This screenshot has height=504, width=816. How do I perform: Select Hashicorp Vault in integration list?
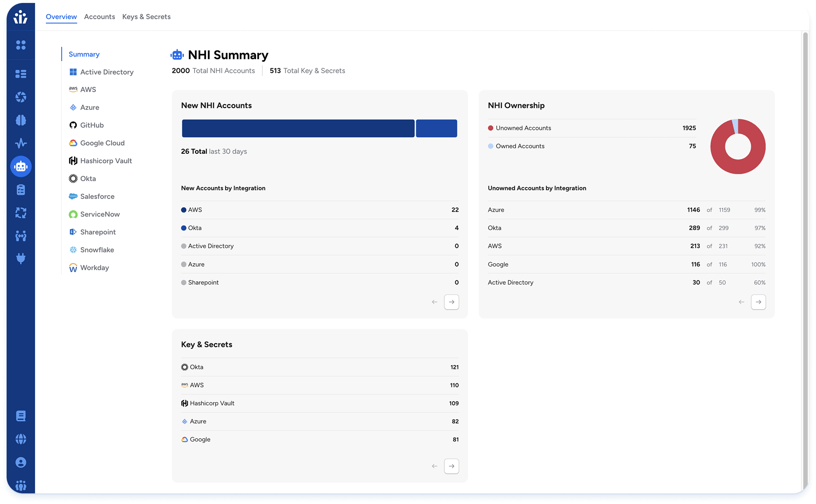pos(105,161)
